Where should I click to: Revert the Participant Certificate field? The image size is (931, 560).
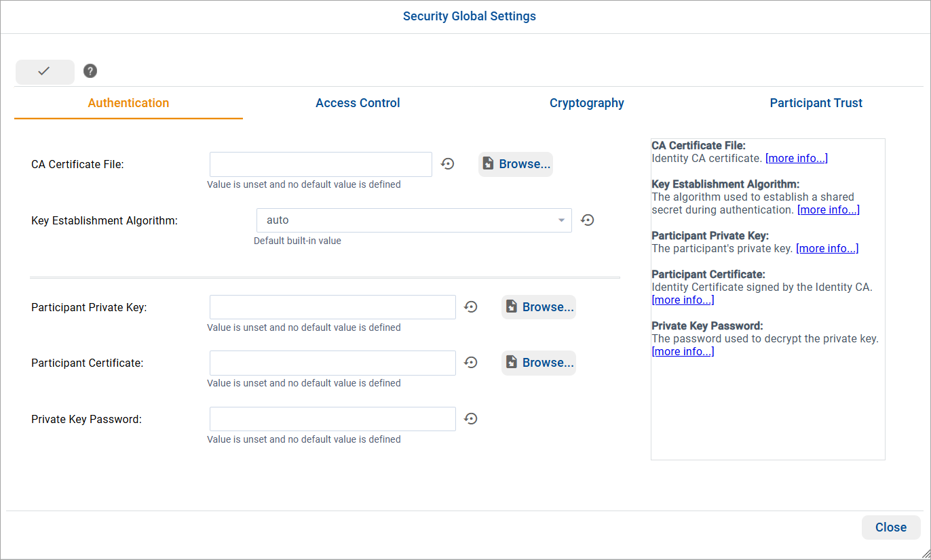tap(470, 363)
